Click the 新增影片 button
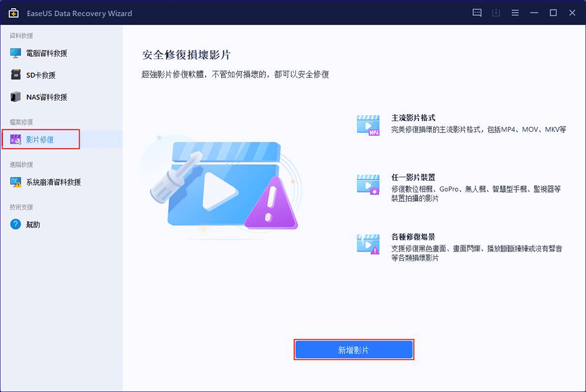 [x=354, y=350]
